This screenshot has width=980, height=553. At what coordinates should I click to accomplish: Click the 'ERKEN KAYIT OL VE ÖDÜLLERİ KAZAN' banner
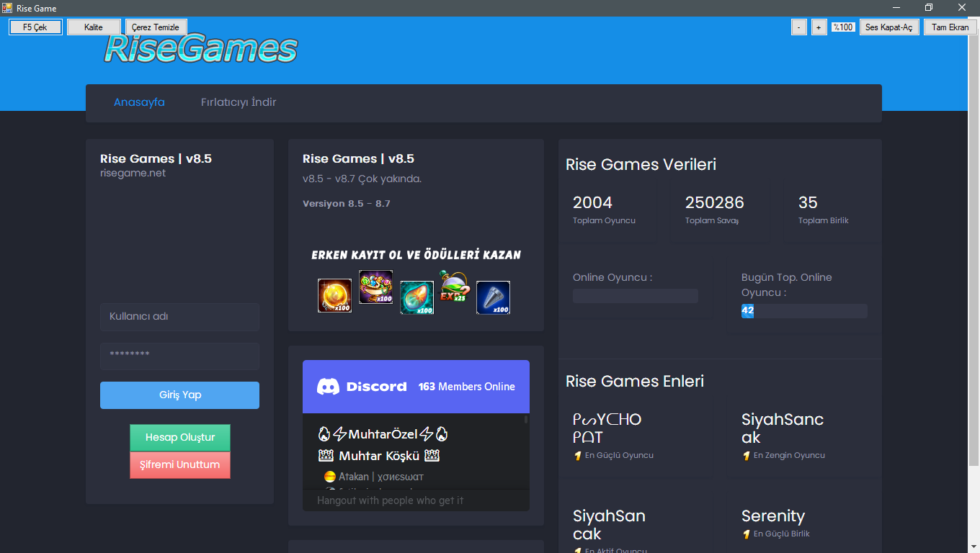coord(416,255)
